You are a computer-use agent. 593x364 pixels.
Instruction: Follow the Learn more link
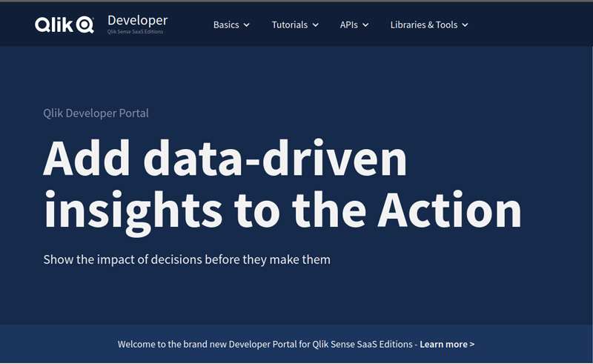447,344
